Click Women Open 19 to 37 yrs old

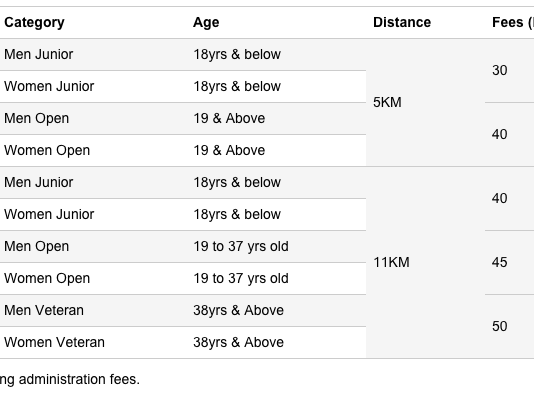coord(241,278)
